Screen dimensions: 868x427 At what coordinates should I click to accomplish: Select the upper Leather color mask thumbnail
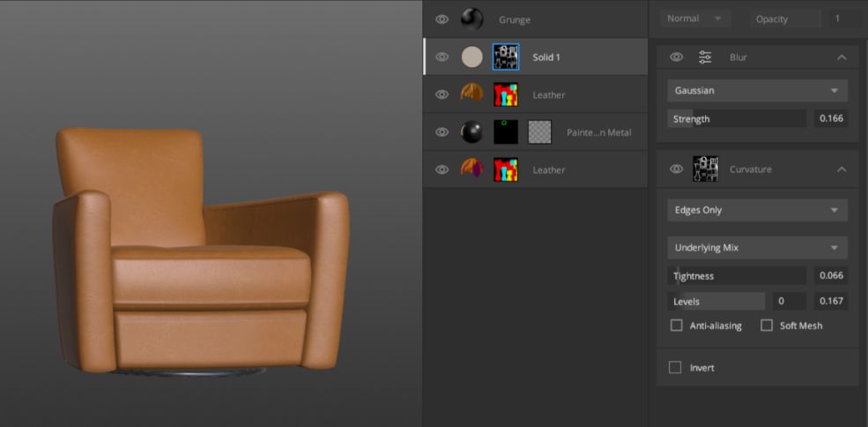pos(506,94)
